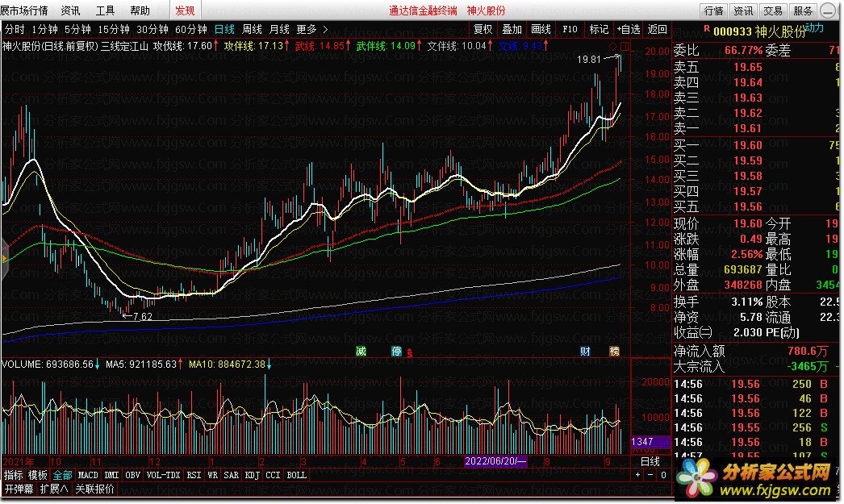Click the red R badge beside 000933
The height and width of the screenshot is (504, 844).
pos(707,28)
